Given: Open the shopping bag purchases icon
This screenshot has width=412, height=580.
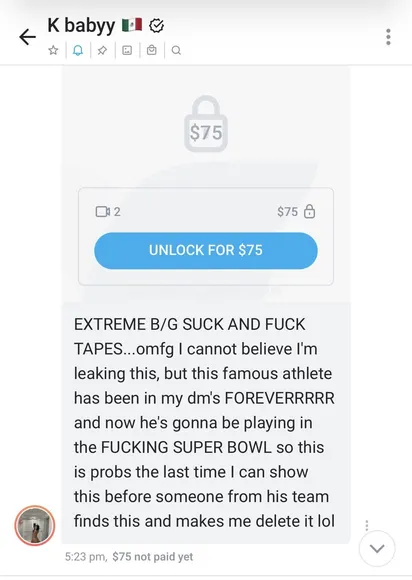Looking at the screenshot, I should coord(152,50).
